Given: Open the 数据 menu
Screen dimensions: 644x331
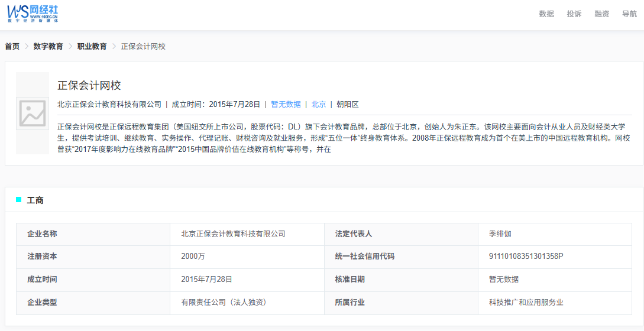Looking at the screenshot, I should (x=546, y=14).
